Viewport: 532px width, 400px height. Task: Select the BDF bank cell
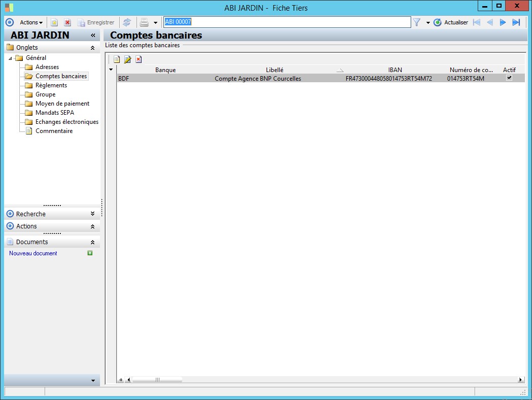[x=165, y=78]
